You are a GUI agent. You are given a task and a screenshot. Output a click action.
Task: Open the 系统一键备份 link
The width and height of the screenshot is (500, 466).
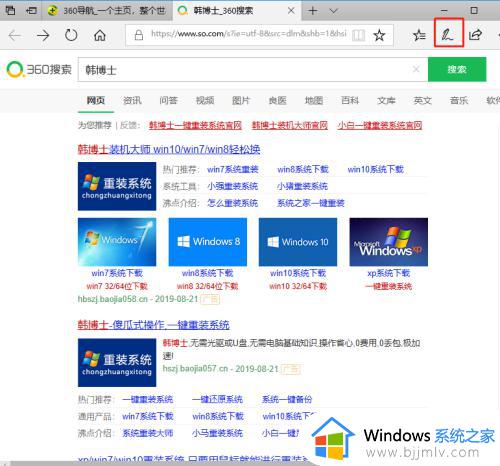tap(287, 399)
